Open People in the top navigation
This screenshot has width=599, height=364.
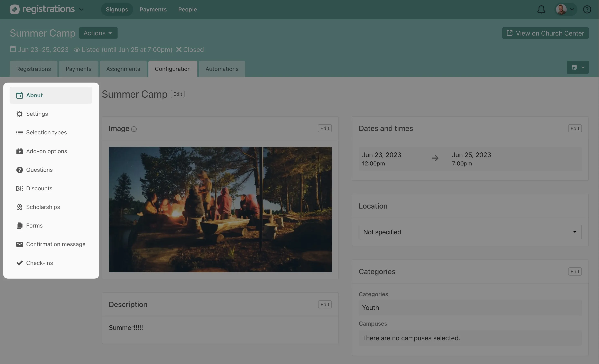tap(187, 9)
